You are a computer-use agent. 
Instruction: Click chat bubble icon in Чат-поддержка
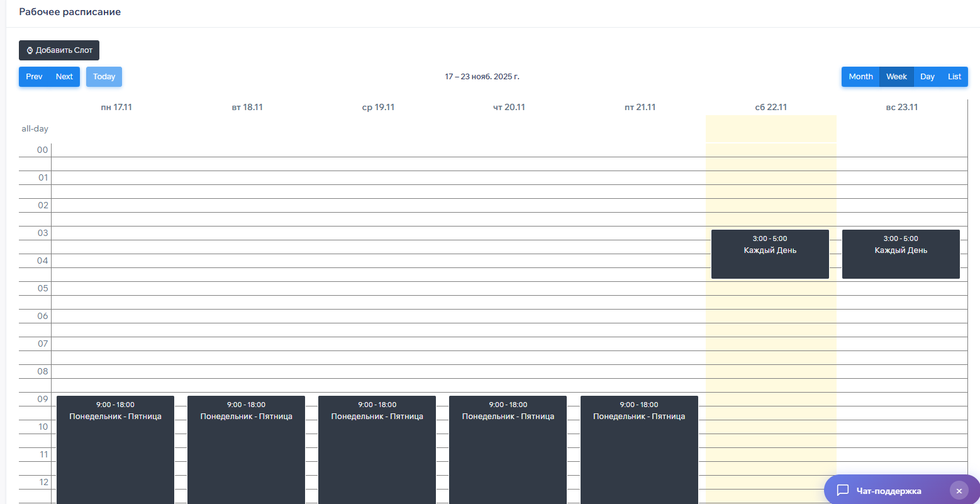pos(843,490)
